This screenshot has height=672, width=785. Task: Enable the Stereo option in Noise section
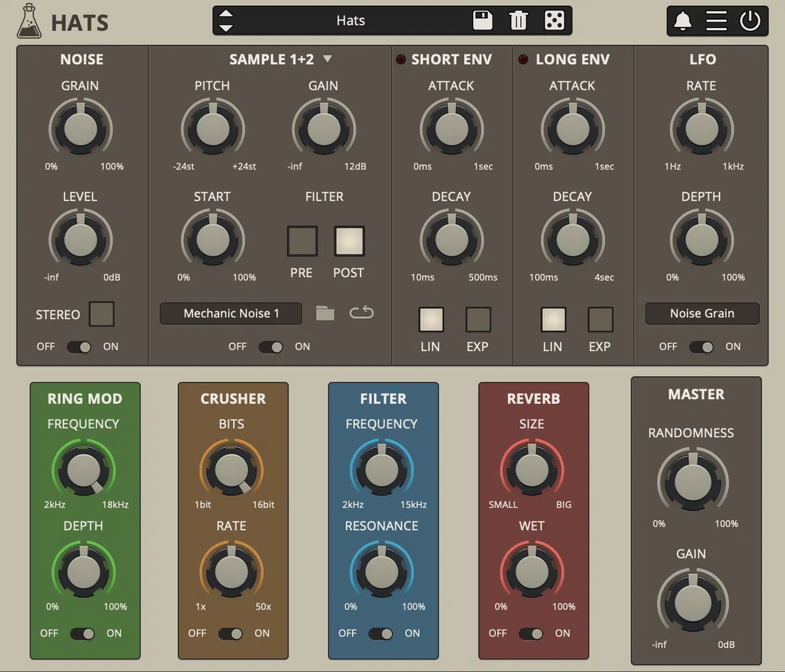point(101,314)
